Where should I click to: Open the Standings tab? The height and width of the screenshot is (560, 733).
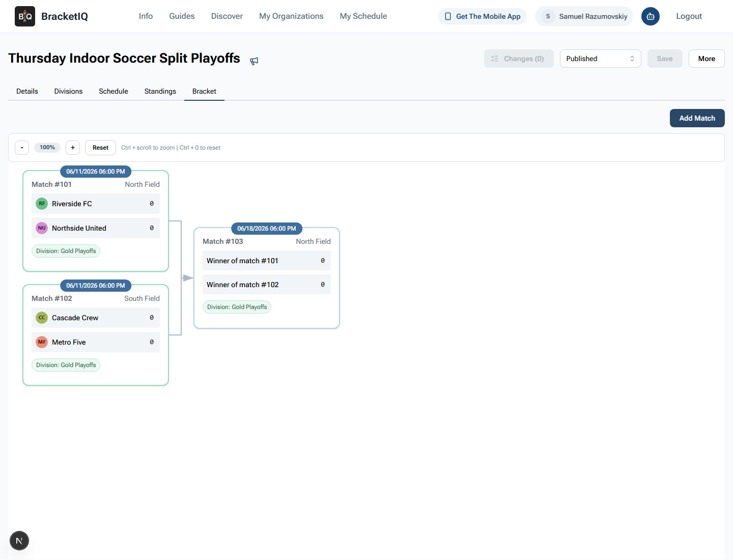click(160, 91)
